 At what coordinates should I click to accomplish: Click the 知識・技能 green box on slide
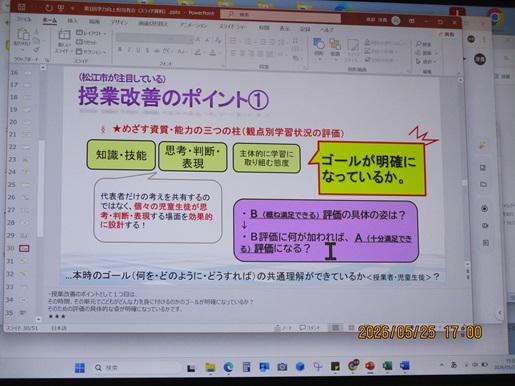(x=121, y=155)
